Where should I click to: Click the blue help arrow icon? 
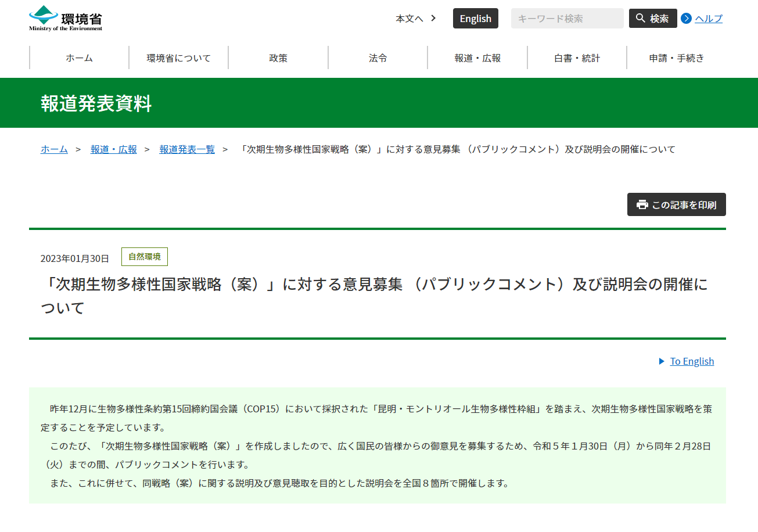point(686,19)
